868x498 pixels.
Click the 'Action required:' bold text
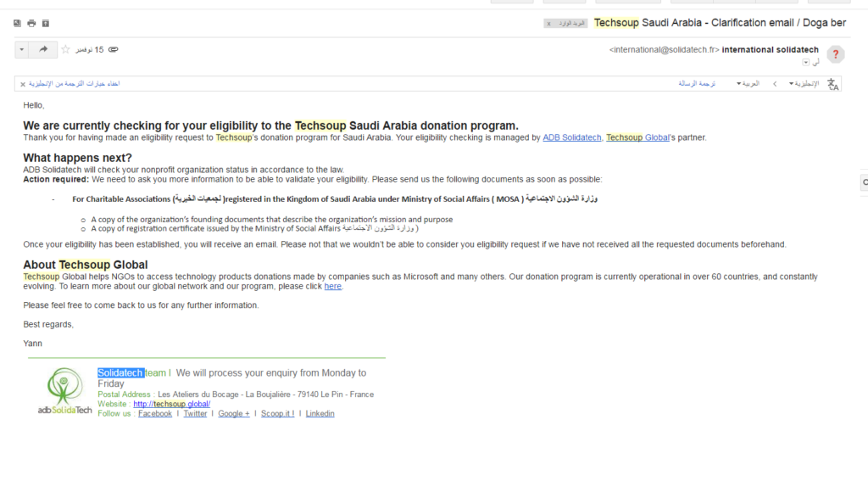tap(56, 180)
